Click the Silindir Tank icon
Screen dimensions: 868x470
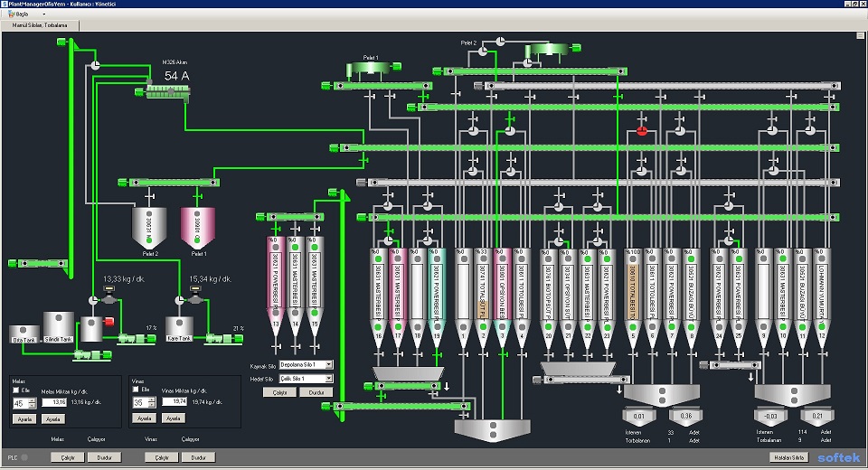click(x=59, y=327)
